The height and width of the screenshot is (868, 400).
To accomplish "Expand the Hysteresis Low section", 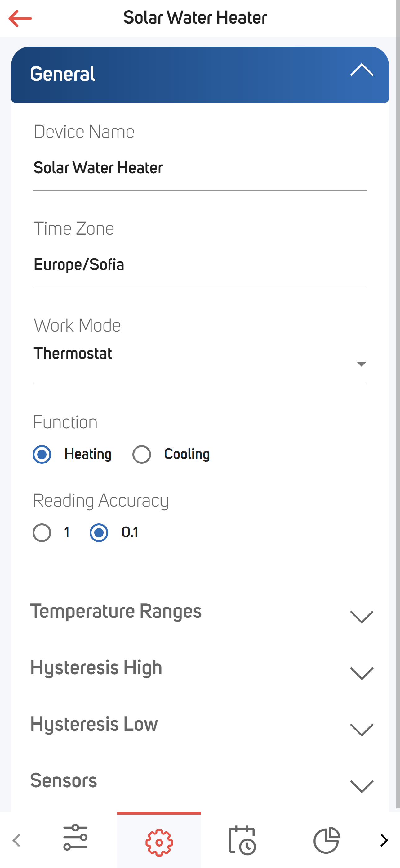I will pyautogui.click(x=200, y=725).
